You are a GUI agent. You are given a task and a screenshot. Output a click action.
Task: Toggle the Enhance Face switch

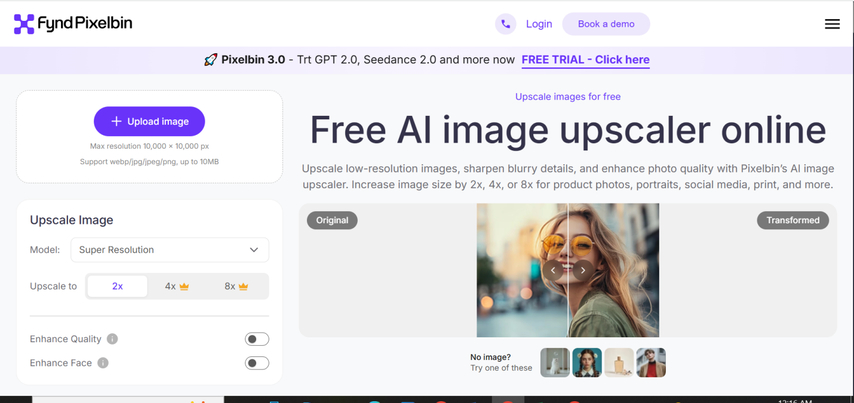[x=257, y=363]
